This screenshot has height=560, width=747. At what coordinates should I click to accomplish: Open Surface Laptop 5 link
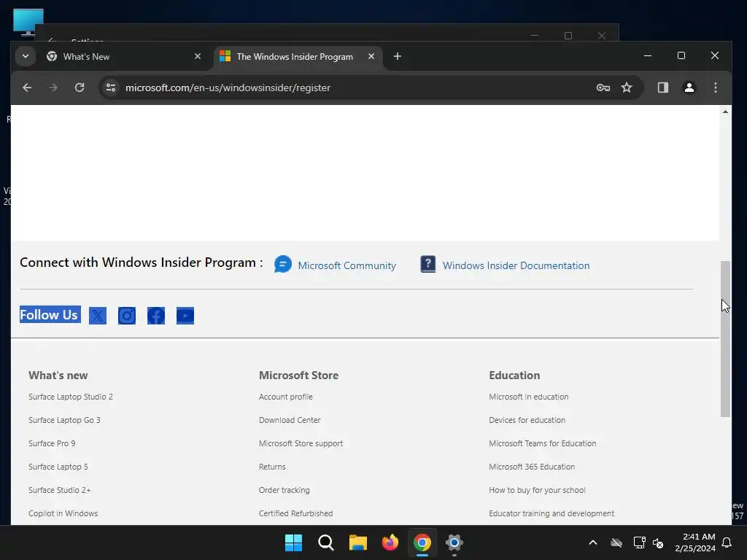pyautogui.click(x=58, y=467)
